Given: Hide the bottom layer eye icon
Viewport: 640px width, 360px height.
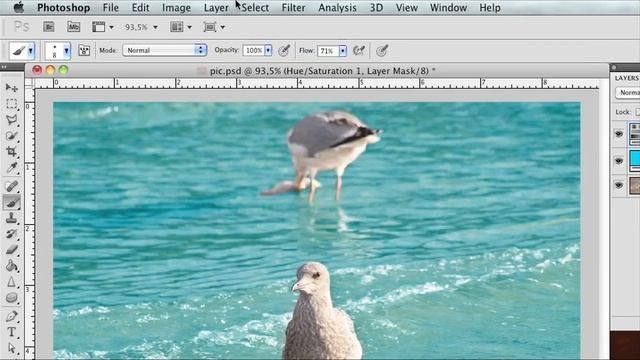Looking at the screenshot, I should [619, 185].
